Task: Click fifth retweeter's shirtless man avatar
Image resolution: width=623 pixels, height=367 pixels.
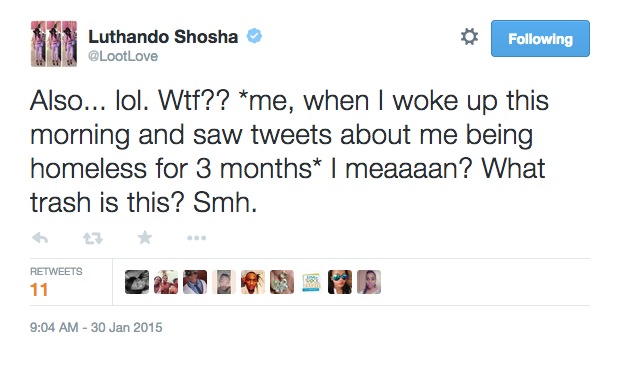Action: click(x=253, y=282)
